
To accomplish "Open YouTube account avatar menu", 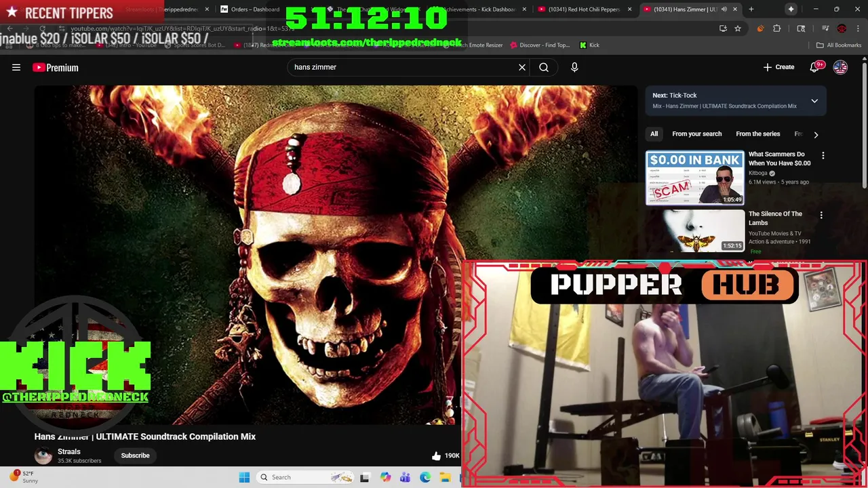I will pyautogui.click(x=840, y=67).
